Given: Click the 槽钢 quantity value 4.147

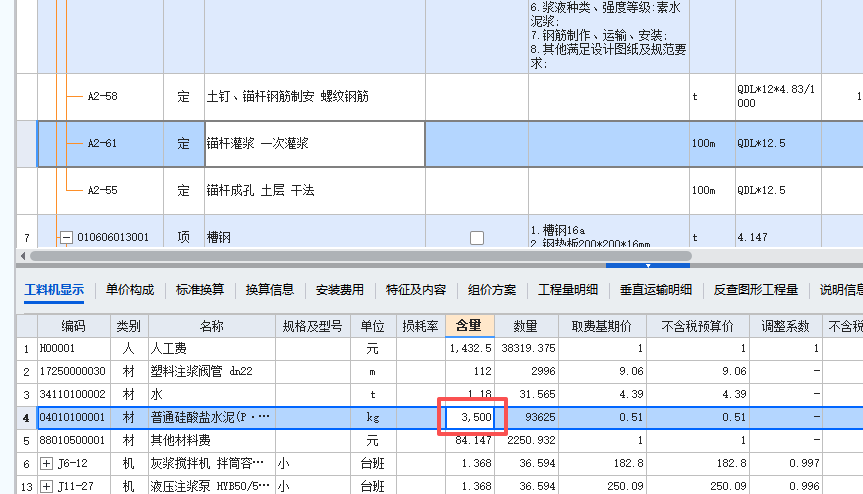Looking at the screenshot, I should coord(752,238).
